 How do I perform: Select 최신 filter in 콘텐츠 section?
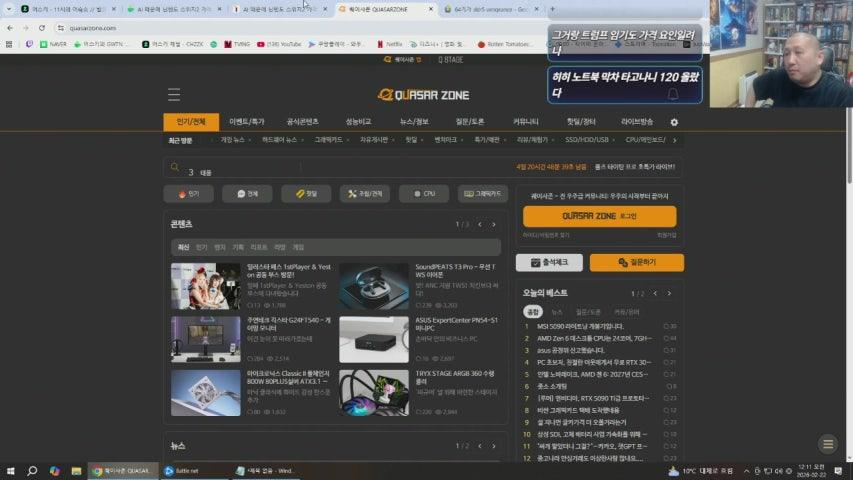183,247
